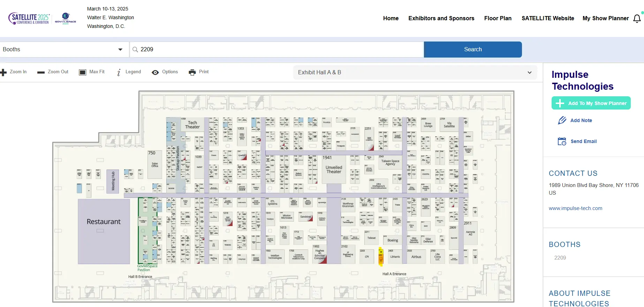
Task: Go to the Exhibitors and Sponsors page
Action: point(441,18)
